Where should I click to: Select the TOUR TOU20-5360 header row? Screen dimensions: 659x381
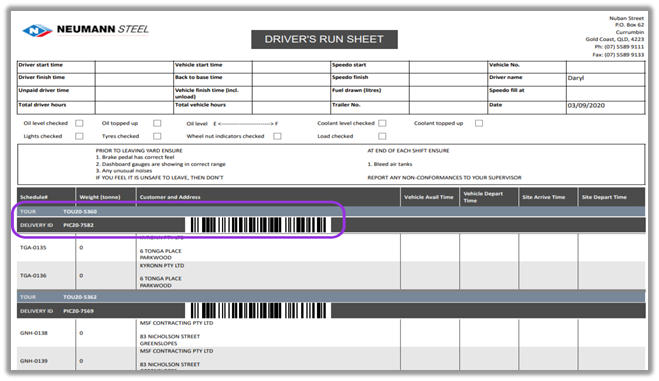[x=331, y=211]
